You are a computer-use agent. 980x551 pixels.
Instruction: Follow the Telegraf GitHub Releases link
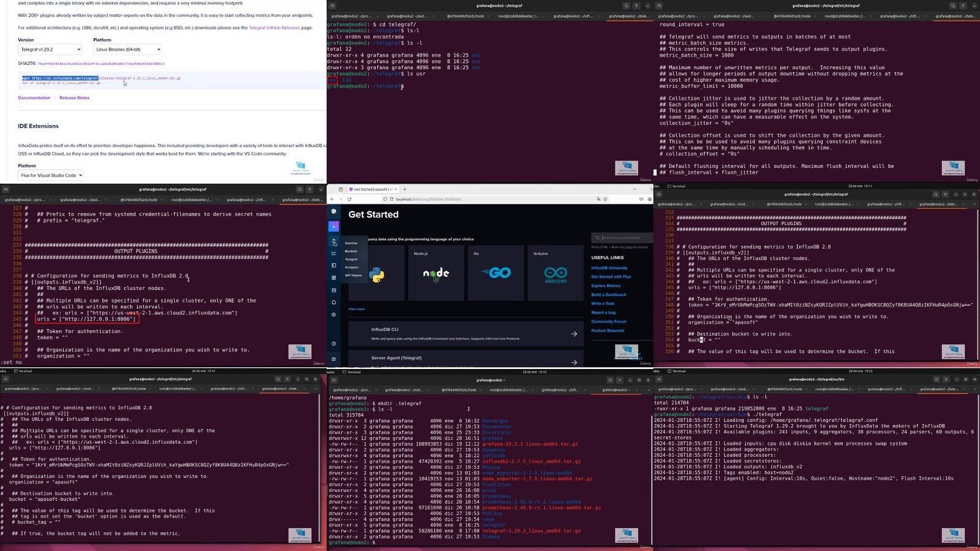[x=274, y=28]
